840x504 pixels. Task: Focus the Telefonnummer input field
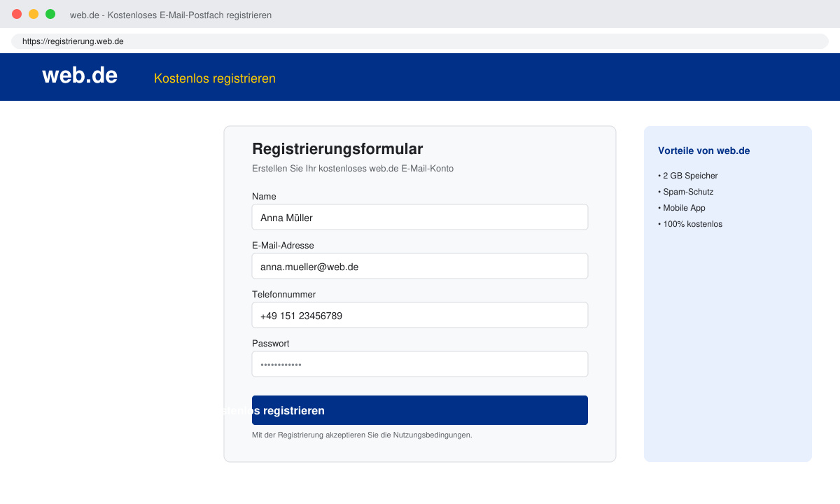click(420, 315)
